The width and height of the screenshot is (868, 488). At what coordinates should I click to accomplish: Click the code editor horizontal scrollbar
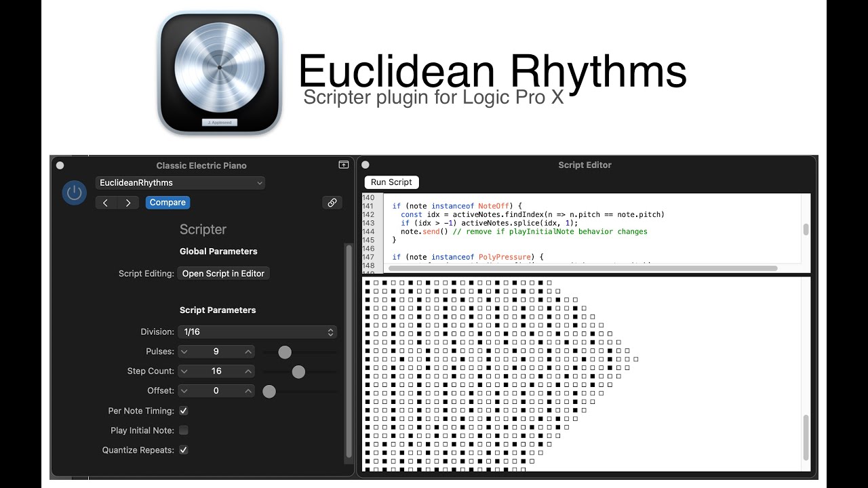(583, 268)
